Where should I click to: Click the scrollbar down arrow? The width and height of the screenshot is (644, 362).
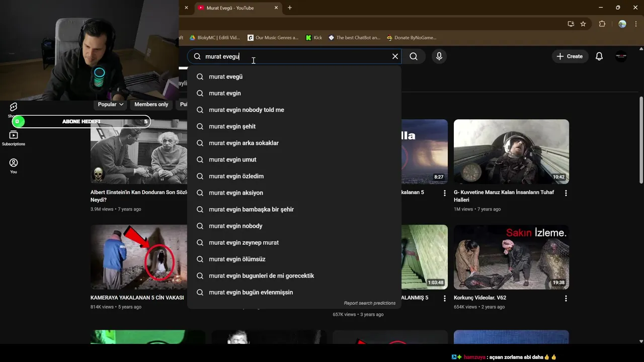(641, 341)
